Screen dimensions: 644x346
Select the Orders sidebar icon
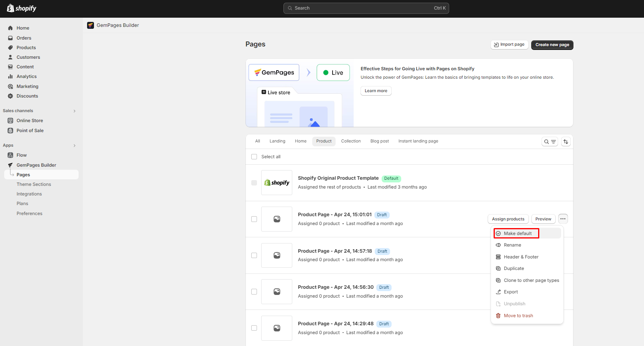click(10, 38)
